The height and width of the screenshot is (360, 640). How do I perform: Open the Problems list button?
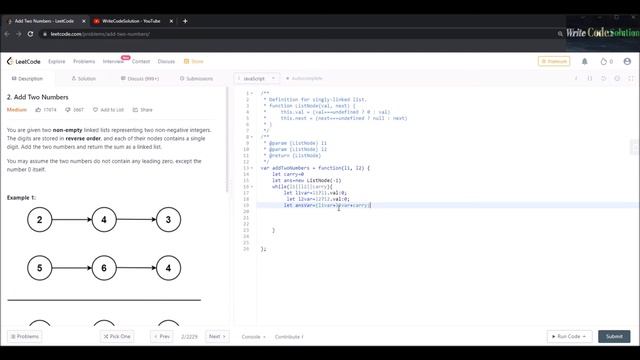[24, 336]
